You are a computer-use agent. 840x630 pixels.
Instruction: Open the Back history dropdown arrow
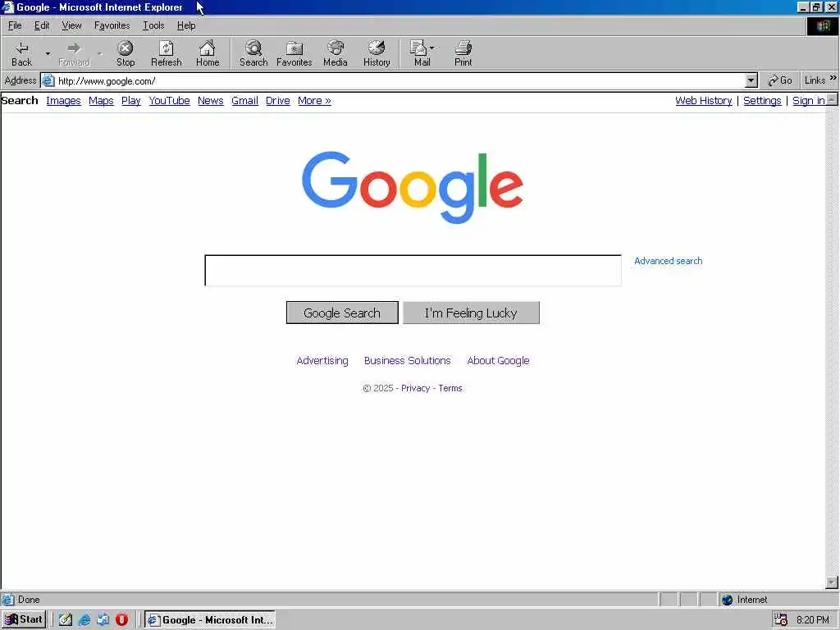48,53
